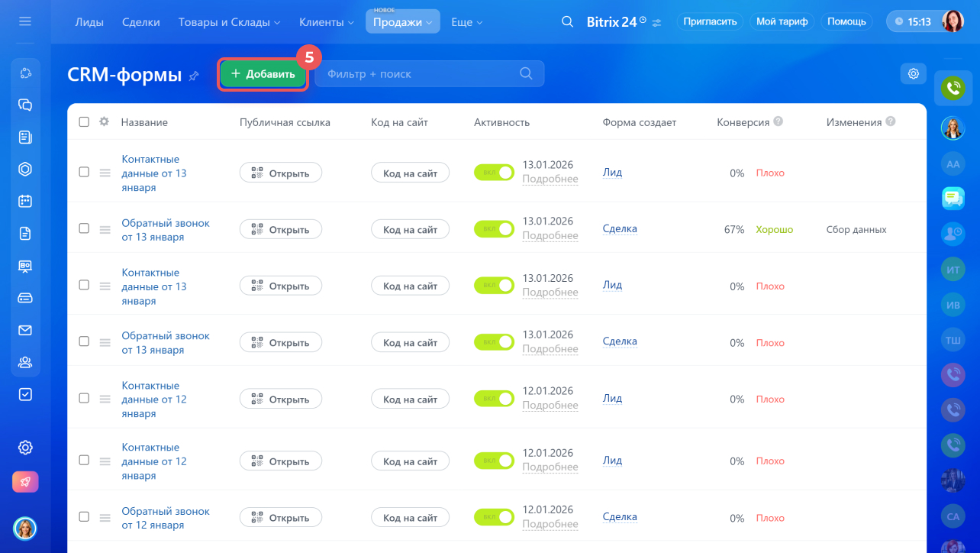Expand the Товары и Склады dropdown

pos(229,22)
